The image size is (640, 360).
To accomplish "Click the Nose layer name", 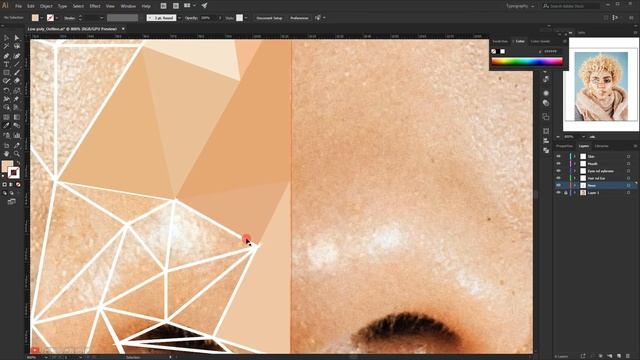I will 592,185.
